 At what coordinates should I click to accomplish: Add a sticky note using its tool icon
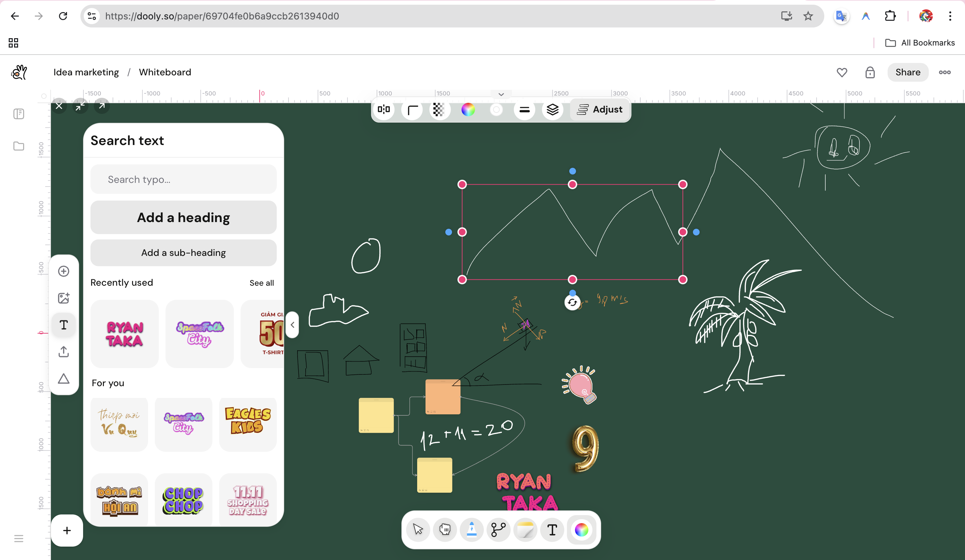tap(525, 530)
